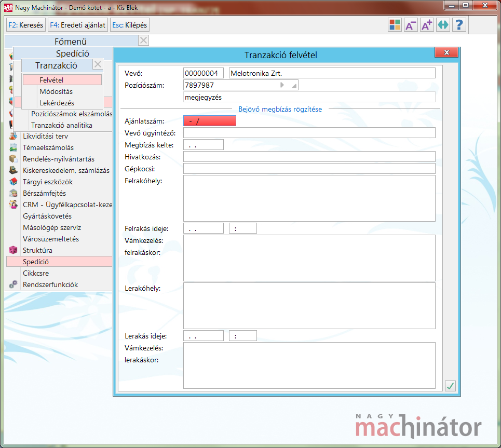Click the Megbízás kelte date field
This screenshot has width=501, height=448.
tap(203, 145)
